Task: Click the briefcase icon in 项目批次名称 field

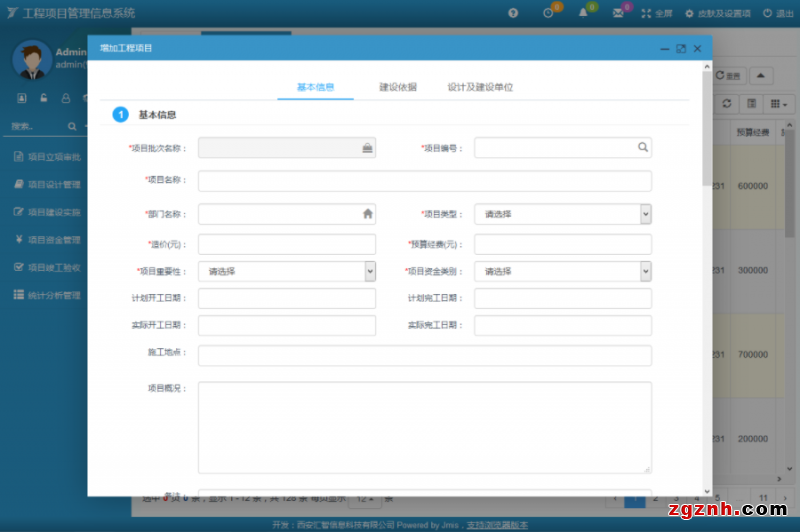Action: click(367, 147)
